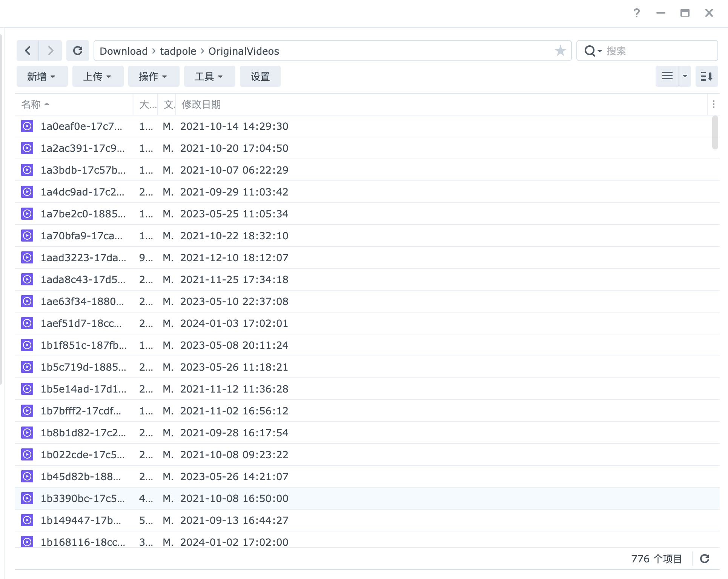Click the vertical scrollbar thumb
This screenshot has height=579, width=728.
pos(715,132)
